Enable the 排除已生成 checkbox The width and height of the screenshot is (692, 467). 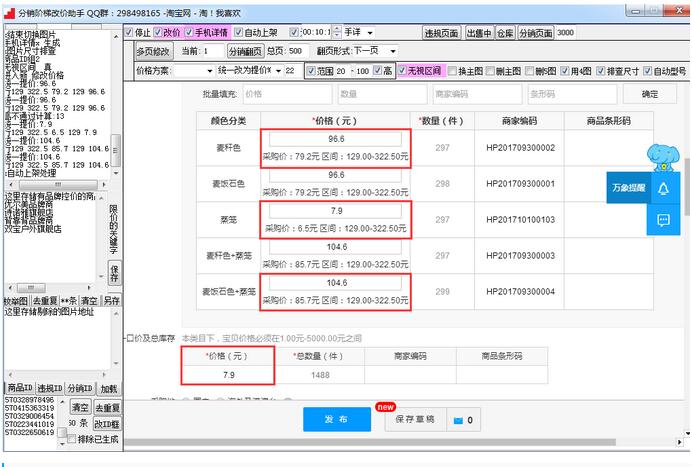[x=71, y=439]
